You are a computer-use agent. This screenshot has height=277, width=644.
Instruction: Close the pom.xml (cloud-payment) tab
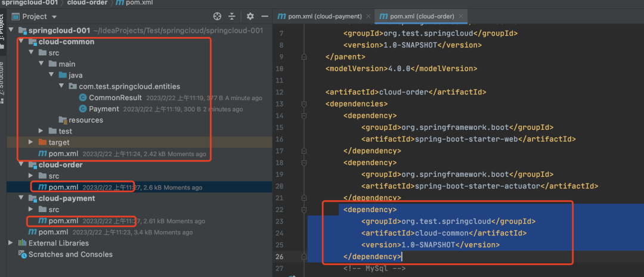(x=368, y=17)
